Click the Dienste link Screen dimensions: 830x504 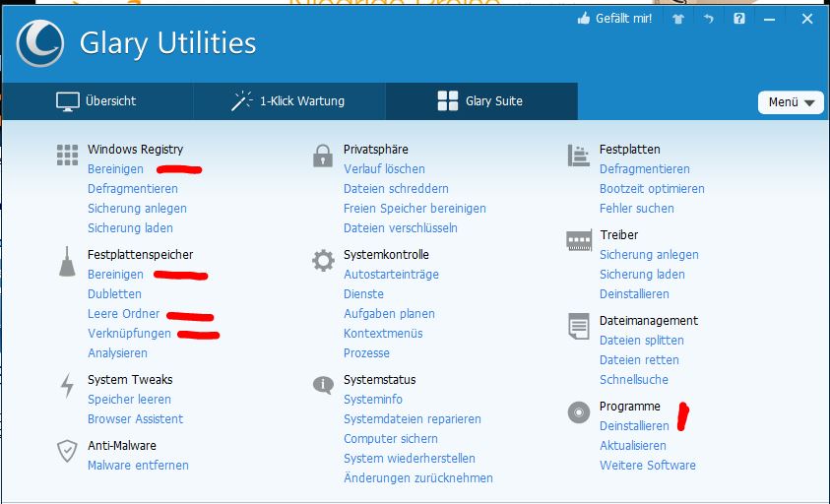[x=363, y=294]
